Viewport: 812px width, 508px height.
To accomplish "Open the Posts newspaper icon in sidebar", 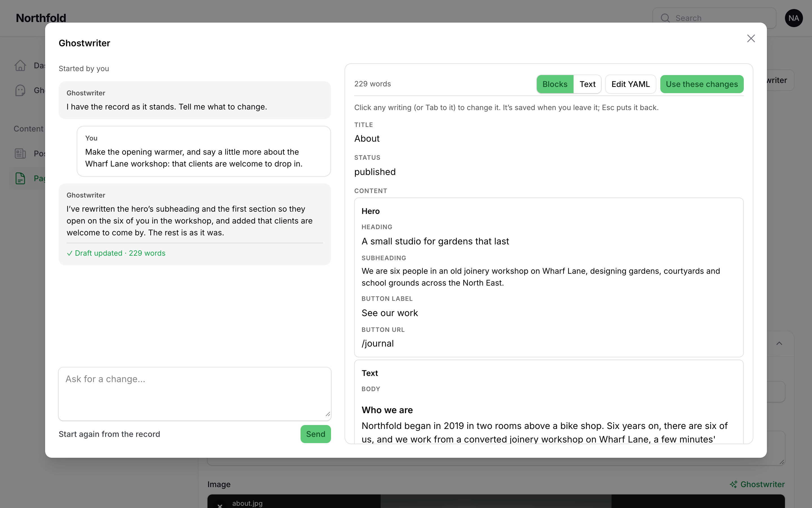I will point(20,154).
